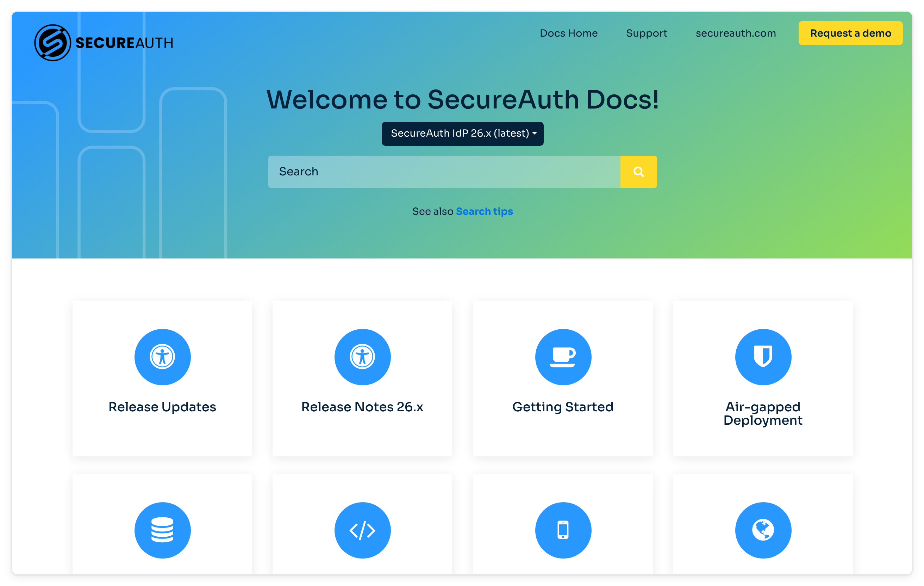This screenshot has height=586, width=924.
Task: Click the Air-gapped Deployment shield icon
Action: (763, 357)
